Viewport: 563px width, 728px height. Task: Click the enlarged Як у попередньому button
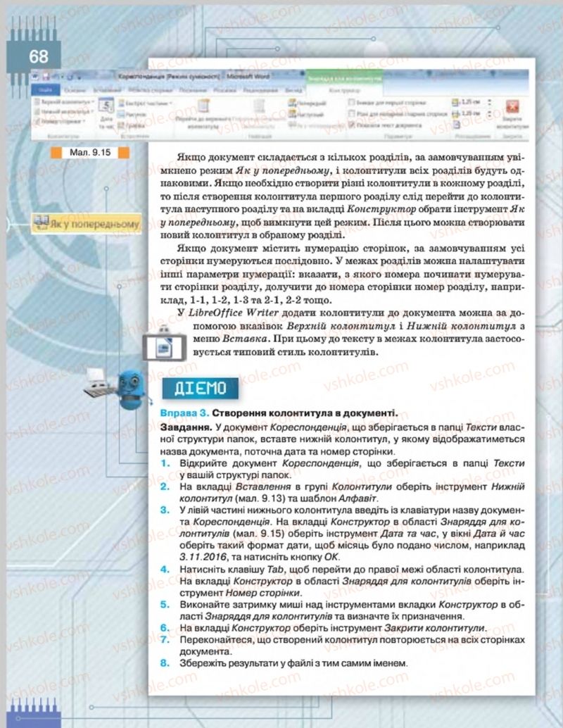[87, 224]
